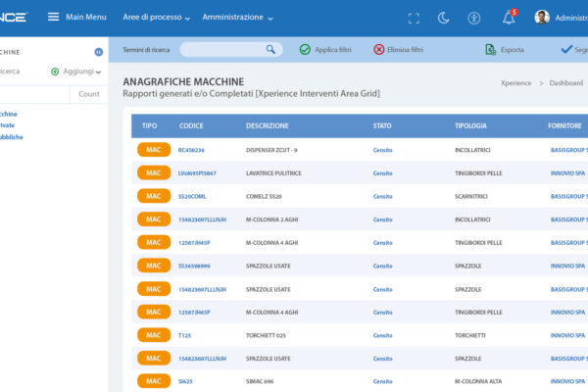Collapse the left sidebar panel arrow
Image resolution: width=588 pixels, height=392 pixels.
[98, 52]
